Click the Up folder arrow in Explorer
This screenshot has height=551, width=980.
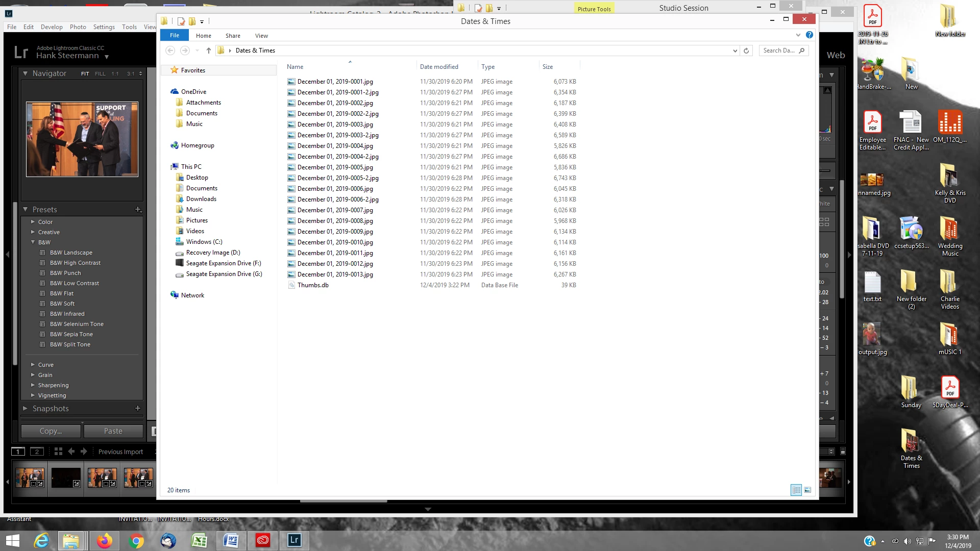(x=208, y=51)
